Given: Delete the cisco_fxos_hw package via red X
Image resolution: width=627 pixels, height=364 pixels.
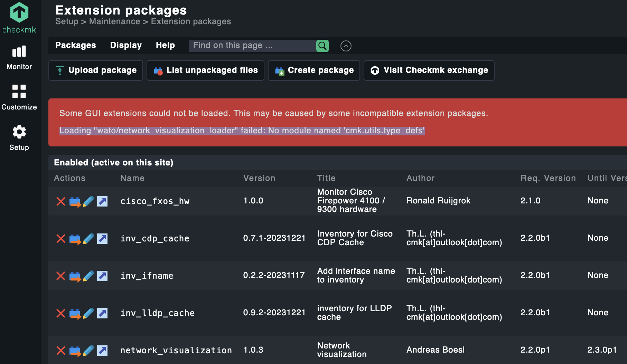Looking at the screenshot, I should point(61,201).
